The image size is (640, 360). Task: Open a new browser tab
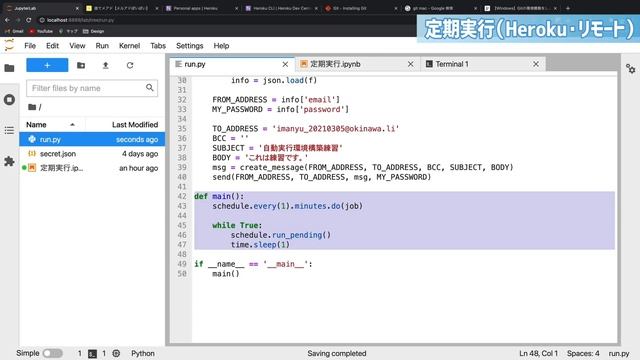[x=568, y=8]
